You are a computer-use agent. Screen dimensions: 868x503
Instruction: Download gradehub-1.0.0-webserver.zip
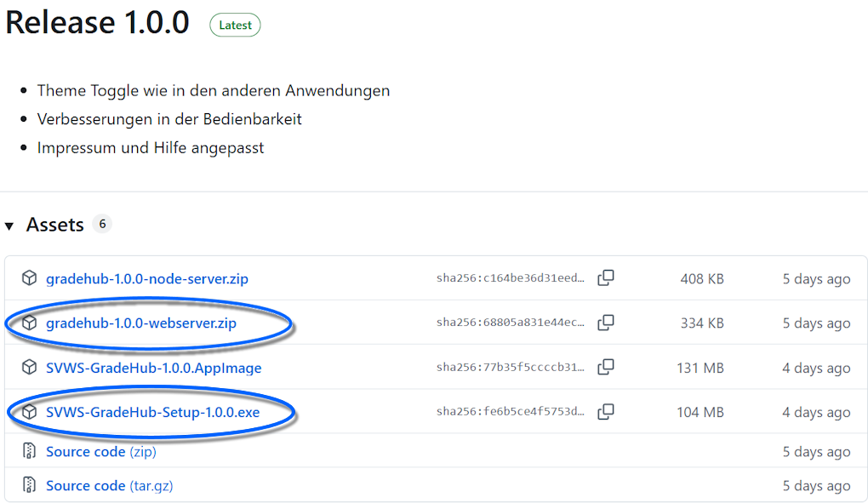pyautogui.click(x=141, y=323)
